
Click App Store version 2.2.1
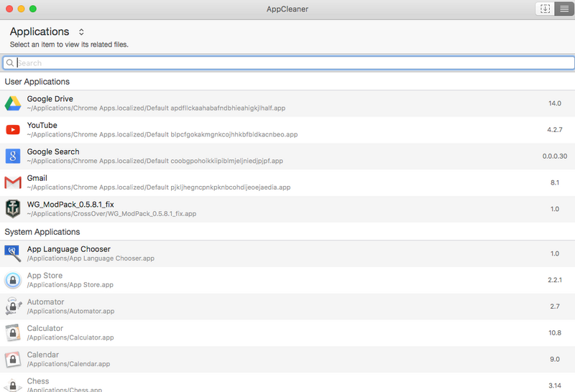tap(555, 280)
